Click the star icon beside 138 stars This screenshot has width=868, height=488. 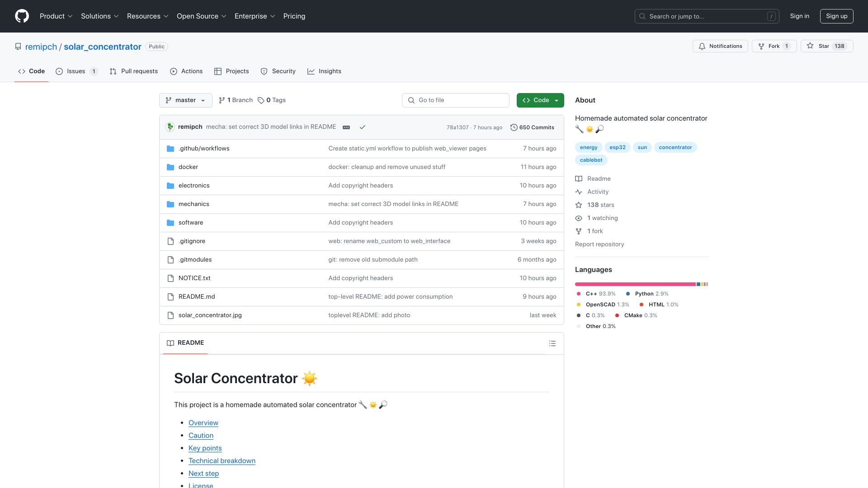coord(579,205)
